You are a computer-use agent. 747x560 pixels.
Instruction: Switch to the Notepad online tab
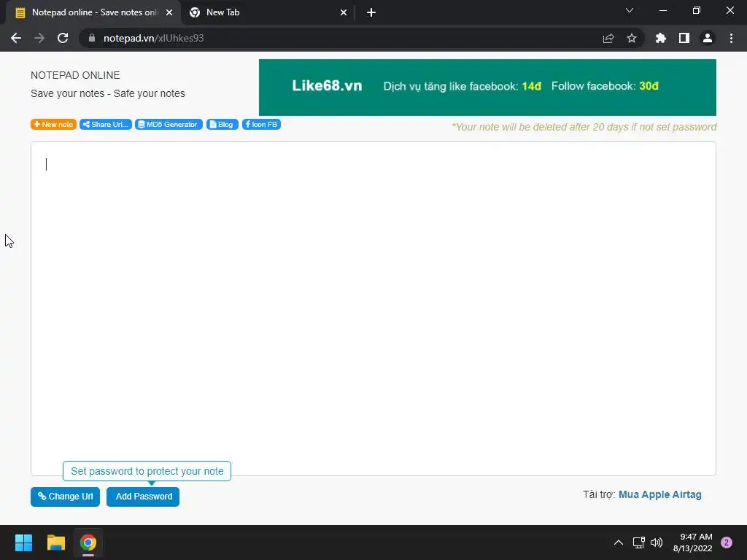[93, 12]
